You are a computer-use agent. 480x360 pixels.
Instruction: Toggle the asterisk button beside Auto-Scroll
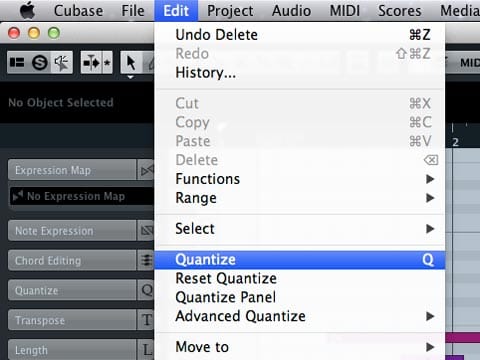pos(107,62)
